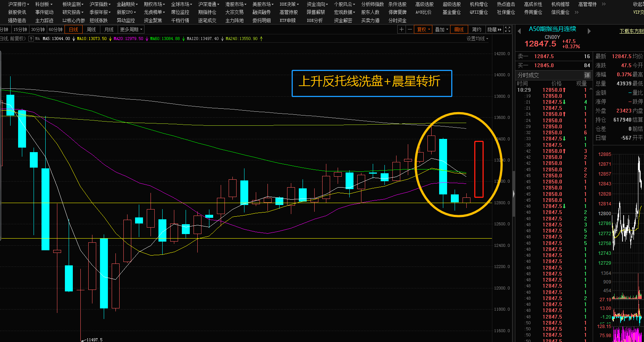
Task: Open 买卖力道
Action: point(370,21)
